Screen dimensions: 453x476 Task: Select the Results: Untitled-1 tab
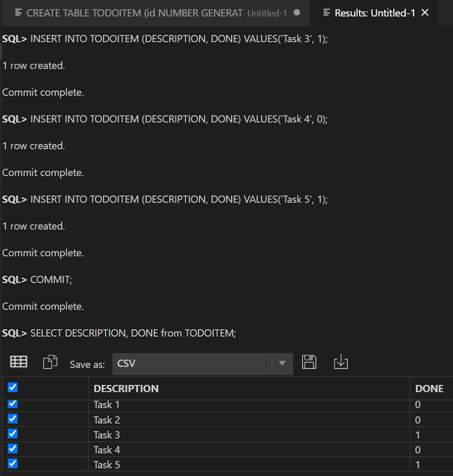click(x=375, y=12)
